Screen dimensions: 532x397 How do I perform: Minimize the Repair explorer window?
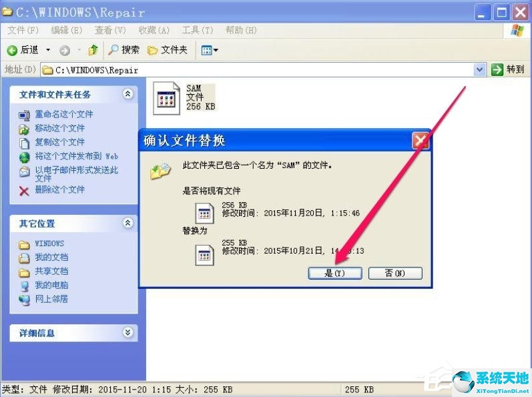482,13
